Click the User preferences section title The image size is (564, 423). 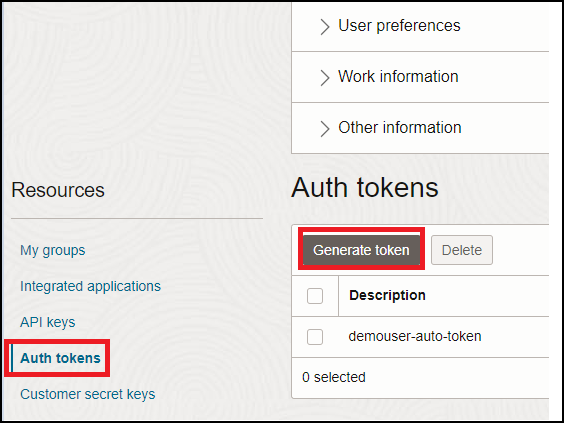click(x=399, y=26)
